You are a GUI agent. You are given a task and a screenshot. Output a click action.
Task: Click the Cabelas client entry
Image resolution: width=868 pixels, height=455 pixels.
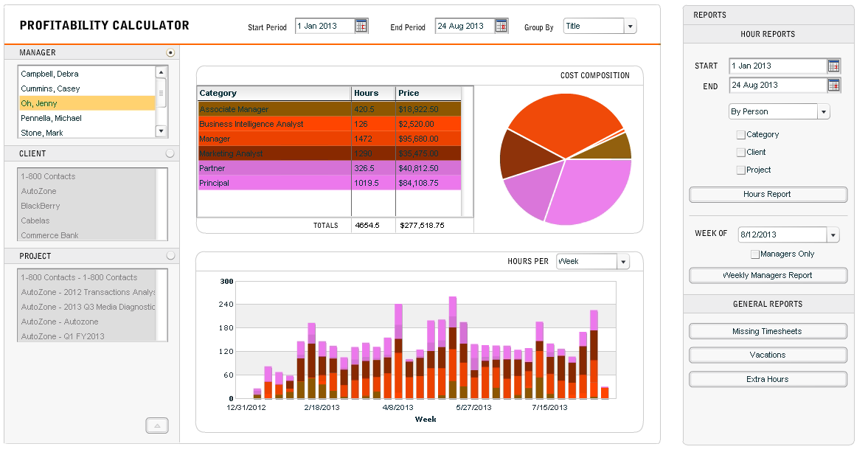coord(88,220)
